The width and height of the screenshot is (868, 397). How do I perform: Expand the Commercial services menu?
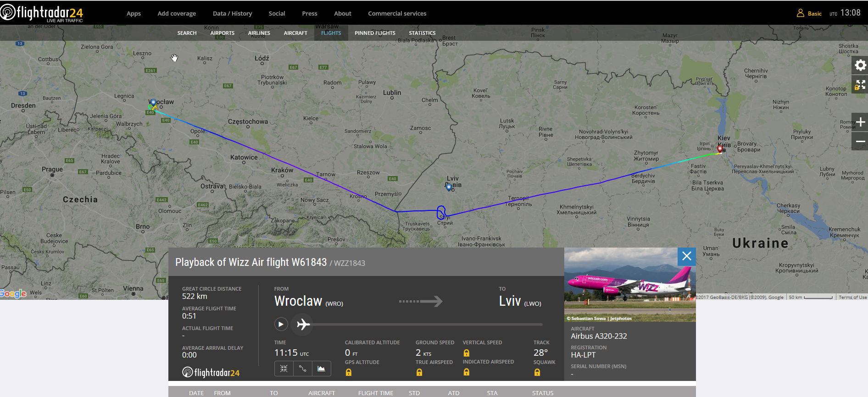click(x=397, y=13)
